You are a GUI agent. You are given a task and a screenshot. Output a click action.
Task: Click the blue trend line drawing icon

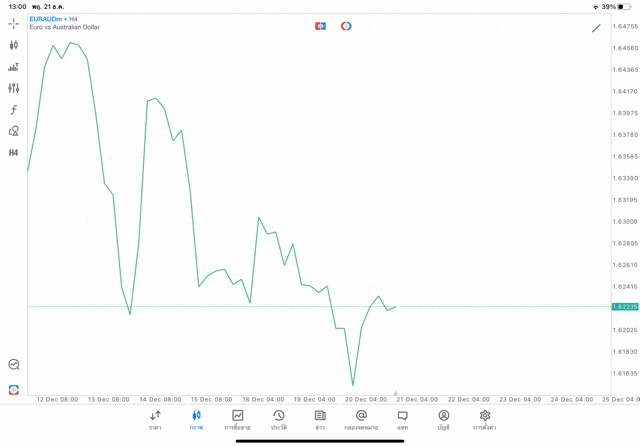click(x=596, y=28)
